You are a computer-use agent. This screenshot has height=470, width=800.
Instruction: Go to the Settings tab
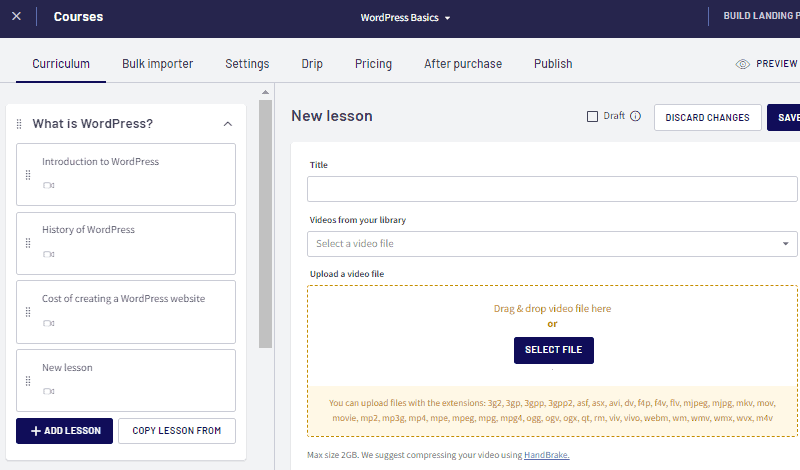(x=247, y=64)
